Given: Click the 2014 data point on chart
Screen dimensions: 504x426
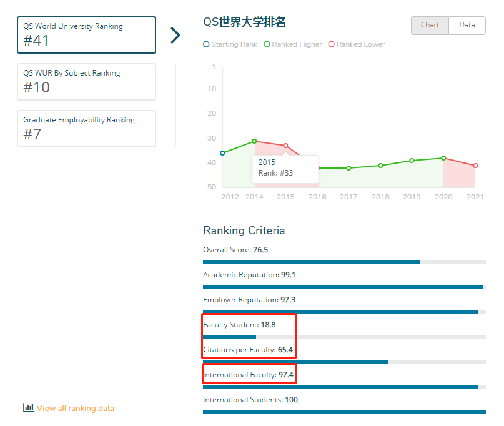Looking at the screenshot, I should 255,141.
